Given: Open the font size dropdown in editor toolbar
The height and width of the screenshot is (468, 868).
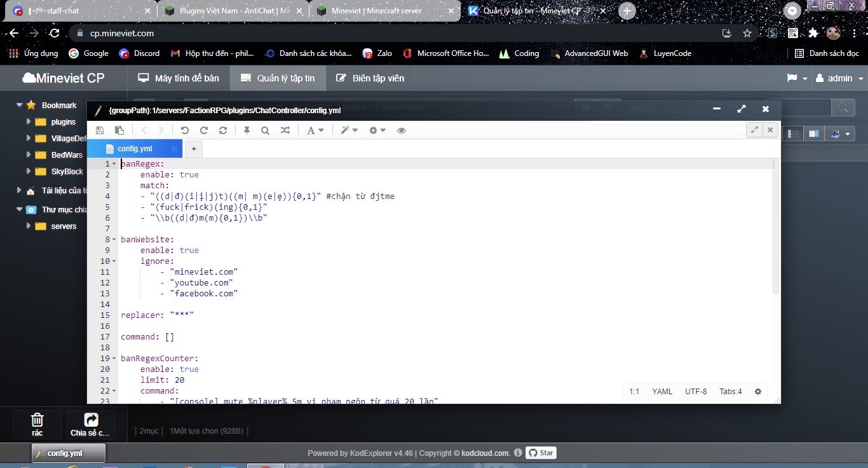Looking at the screenshot, I should (x=315, y=130).
